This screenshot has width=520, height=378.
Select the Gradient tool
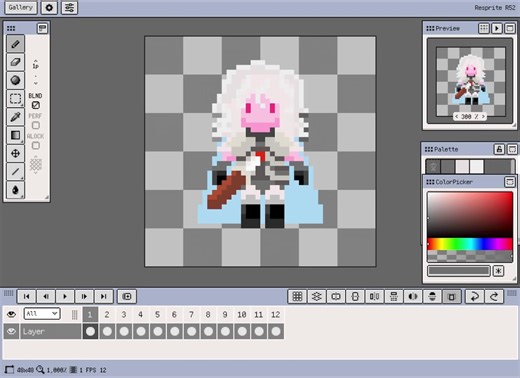pos(15,135)
